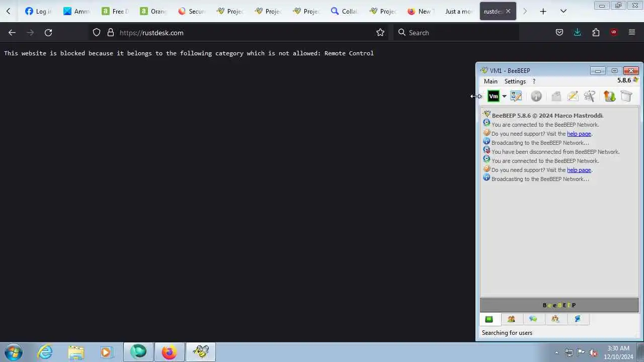Select the green home tab at BeeBEEP bottom

pyautogui.click(x=489, y=319)
